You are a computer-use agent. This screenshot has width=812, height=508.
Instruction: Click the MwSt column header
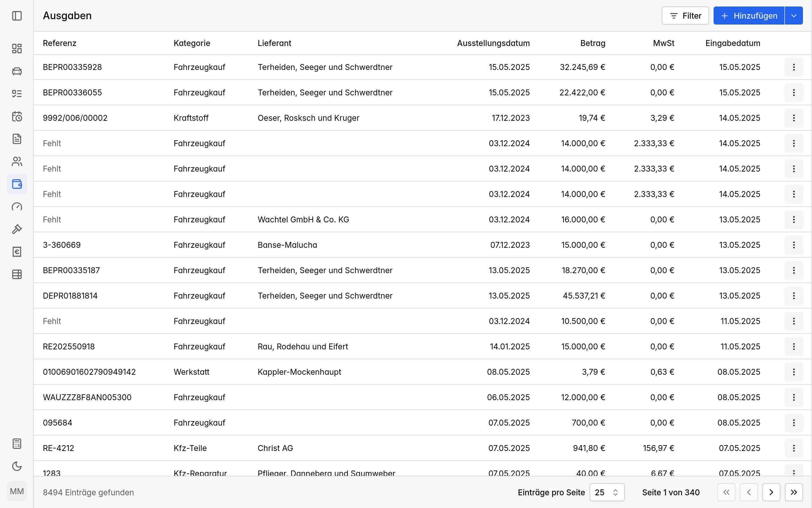click(x=664, y=43)
